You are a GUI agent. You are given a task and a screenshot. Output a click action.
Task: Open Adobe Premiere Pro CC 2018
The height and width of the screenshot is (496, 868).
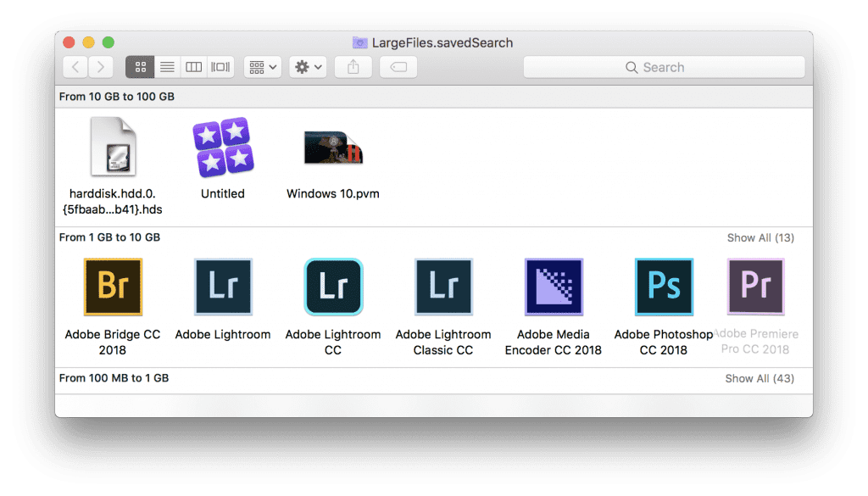[x=755, y=287]
